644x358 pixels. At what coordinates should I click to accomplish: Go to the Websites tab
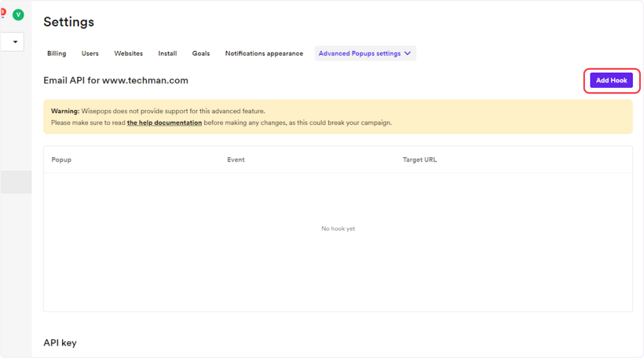pyautogui.click(x=128, y=53)
